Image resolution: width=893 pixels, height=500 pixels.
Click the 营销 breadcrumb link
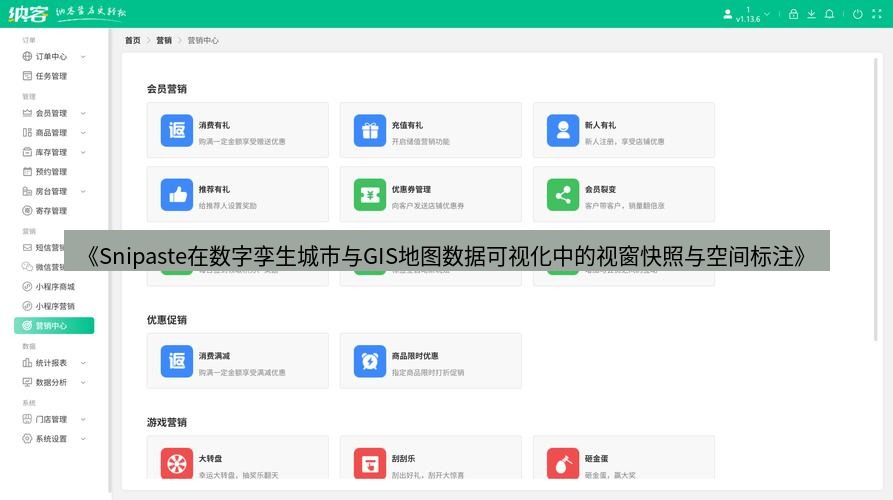click(164, 40)
